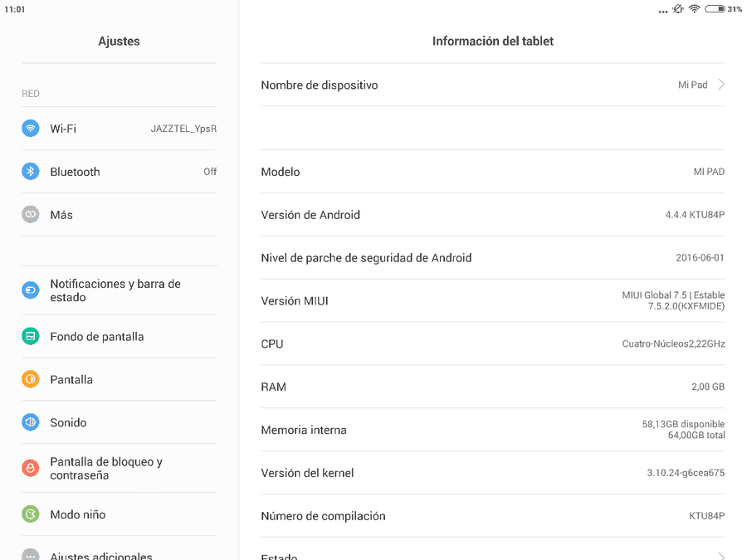
Task: Tap Versión del kernel label
Action: click(307, 473)
